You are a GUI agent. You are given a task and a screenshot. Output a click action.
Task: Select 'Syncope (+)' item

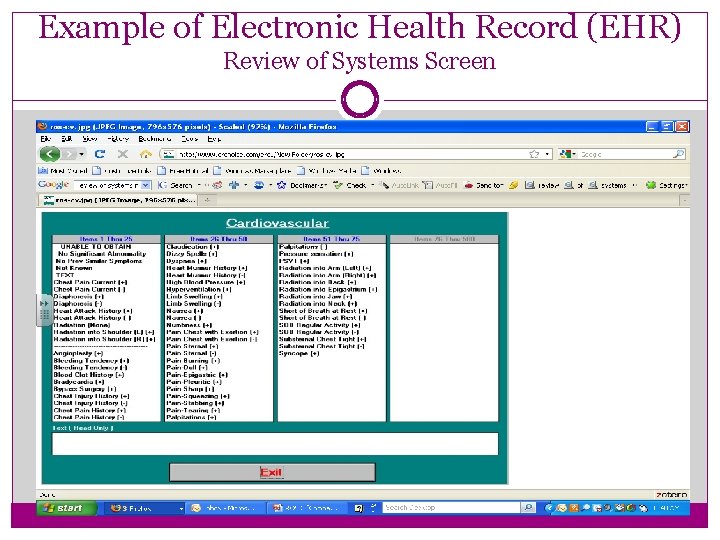click(299, 353)
